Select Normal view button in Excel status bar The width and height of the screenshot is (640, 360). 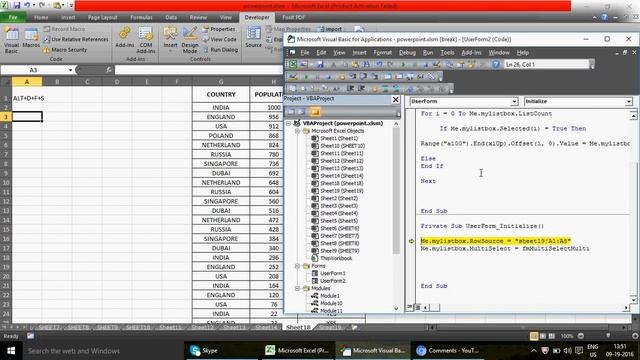pos(534,336)
